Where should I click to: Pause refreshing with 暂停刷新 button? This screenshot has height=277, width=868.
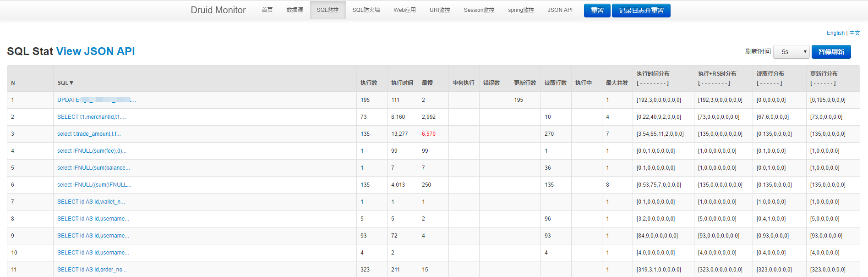click(x=831, y=52)
